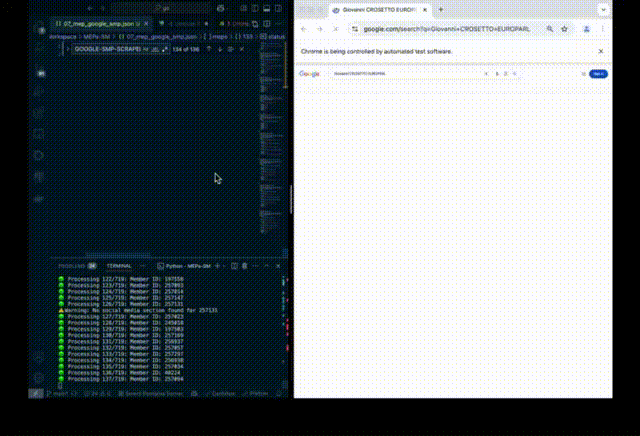This screenshot has height=436, width=640.
Task: Open the third editor tab in VS Code
Action: tap(233, 24)
